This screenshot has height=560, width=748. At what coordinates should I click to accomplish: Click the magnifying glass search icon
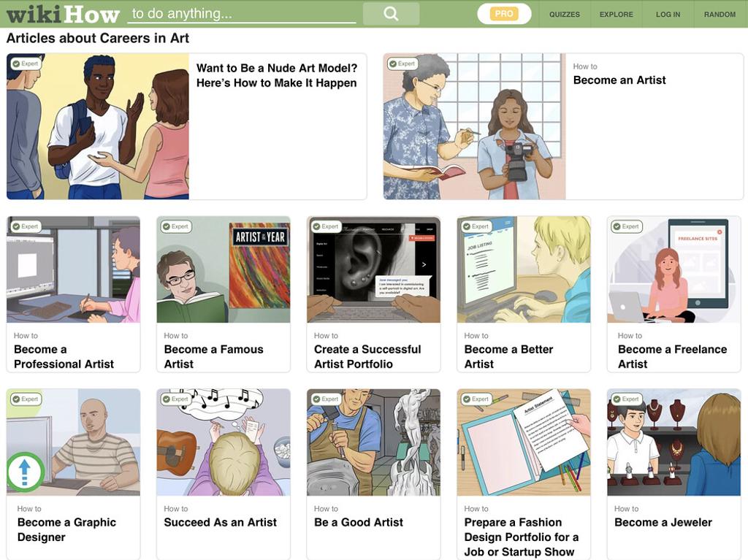(x=391, y=14)
